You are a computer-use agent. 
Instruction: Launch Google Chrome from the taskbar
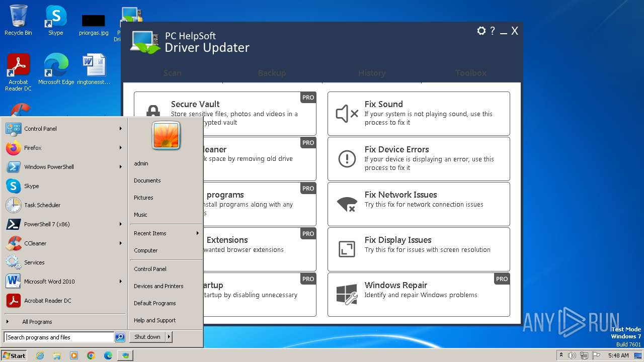click(91, 355)
